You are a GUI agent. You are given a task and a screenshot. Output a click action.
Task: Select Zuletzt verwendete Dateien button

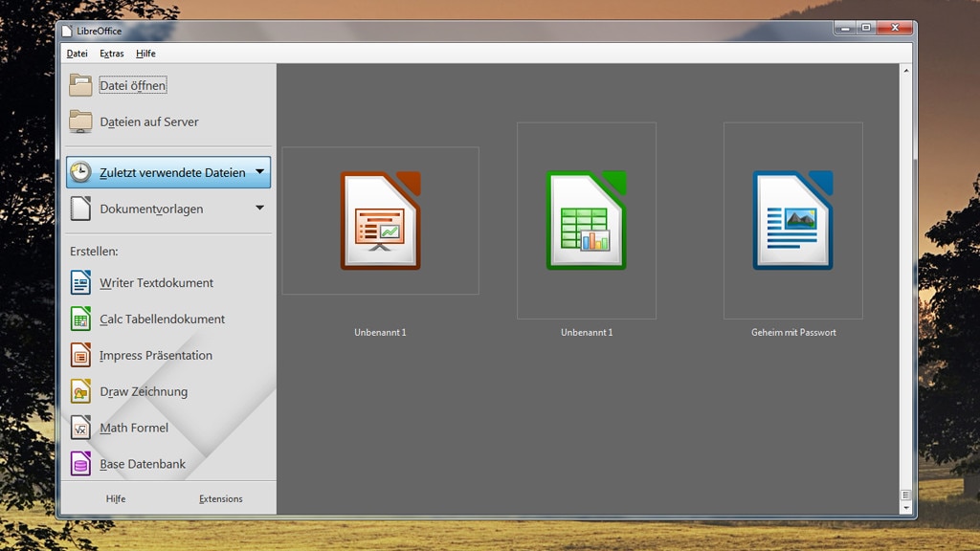click(x=168, y=172)
